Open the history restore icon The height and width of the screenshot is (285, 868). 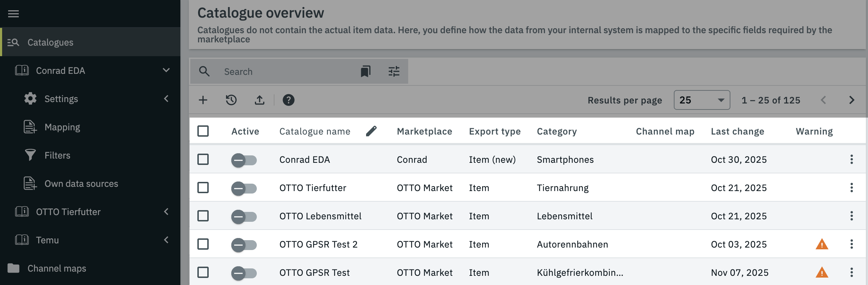coord(231,100)
